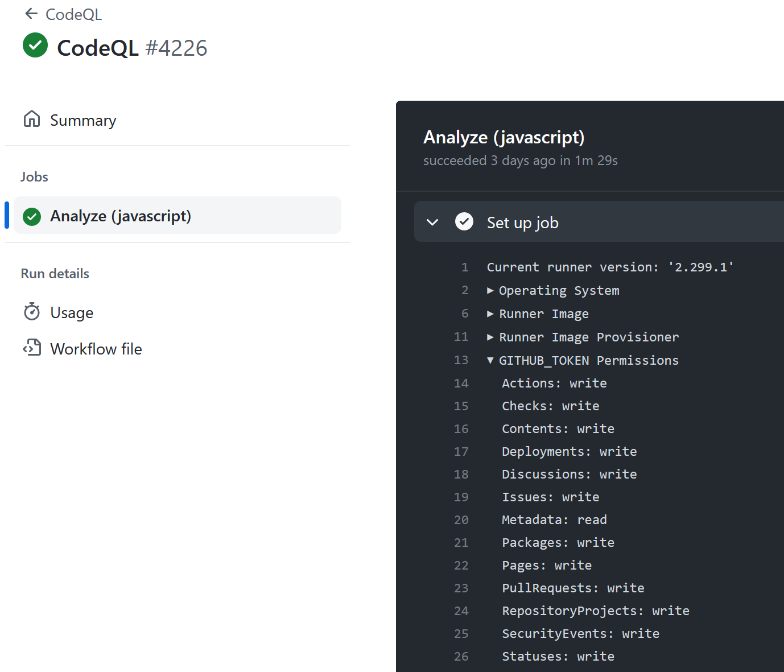784x672 pixels.
Task: Click the back arrow next to CodeQL
Action: [x=31, y=14]
